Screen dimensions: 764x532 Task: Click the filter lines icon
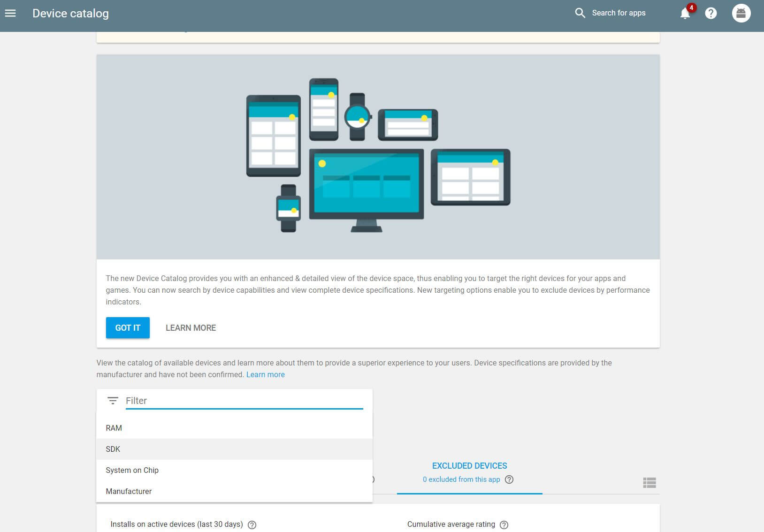(113, 401)
